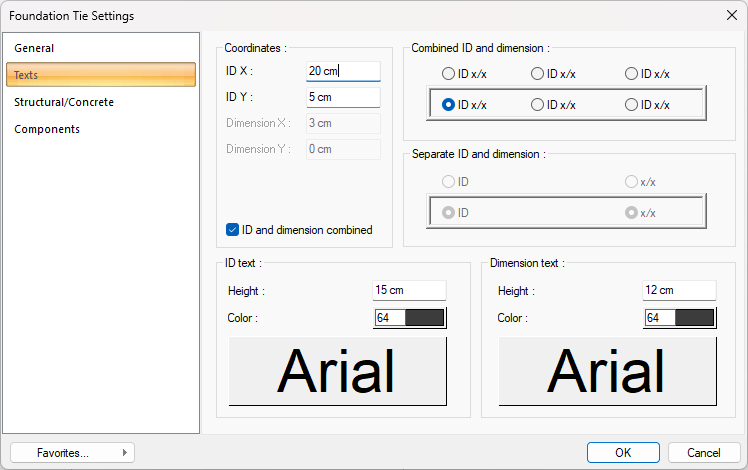
Task: Select top-row middle ID x/x radio option
Action: [x=537, y=73]
